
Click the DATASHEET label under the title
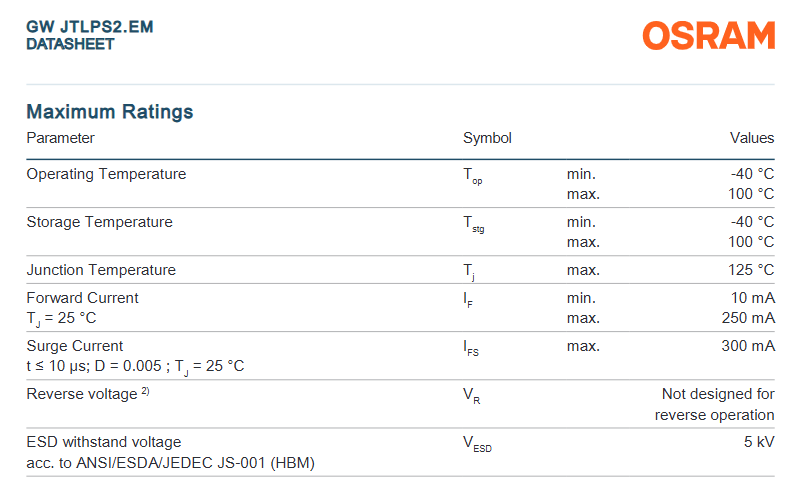[70, 44]
